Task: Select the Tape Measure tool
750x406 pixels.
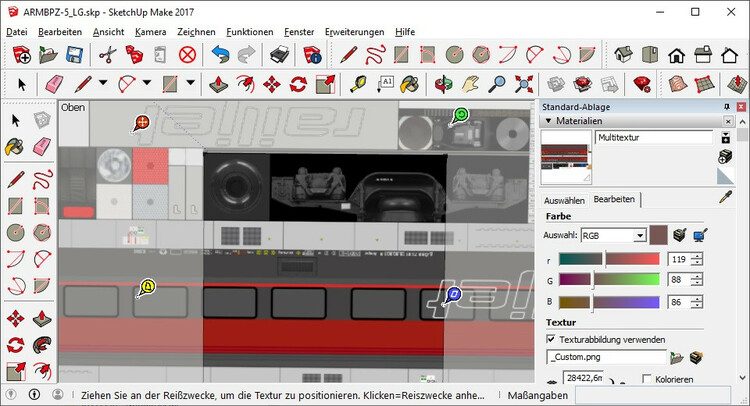Action: 357,85
